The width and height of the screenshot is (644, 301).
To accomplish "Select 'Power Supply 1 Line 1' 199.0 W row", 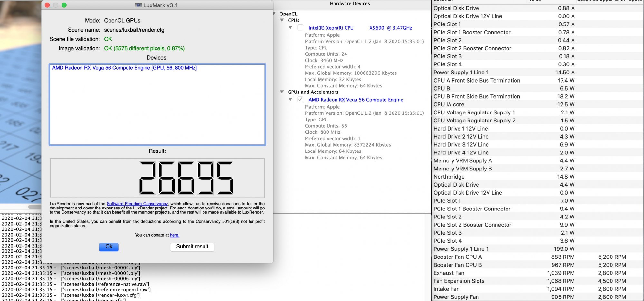I will tap(537, 249).
